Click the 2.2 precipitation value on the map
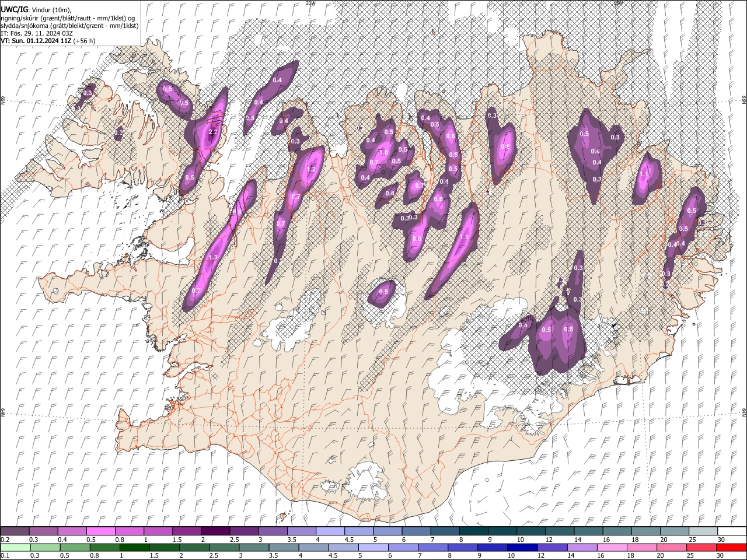The width and height of the screenshot is (747, 560). pyautogui.click(x=213, y=132)
